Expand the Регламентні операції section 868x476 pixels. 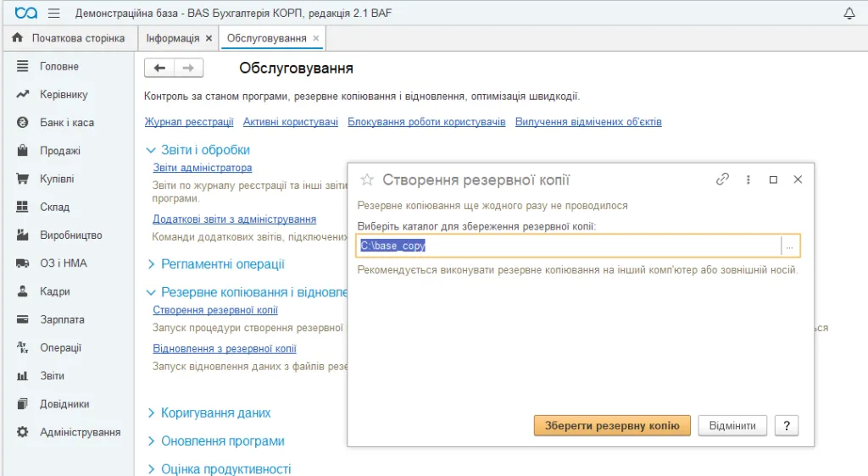click(x=151, y=264)
